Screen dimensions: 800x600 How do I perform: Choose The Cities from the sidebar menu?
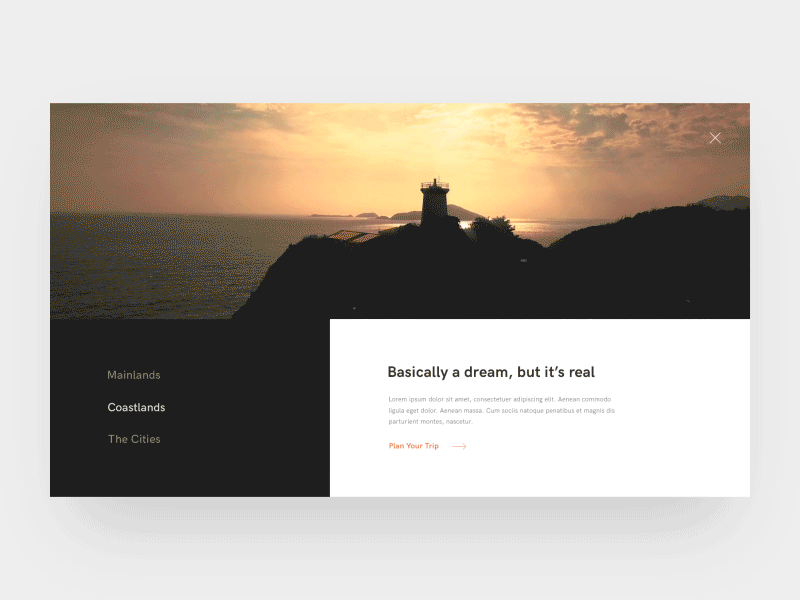tap(134, 439)
